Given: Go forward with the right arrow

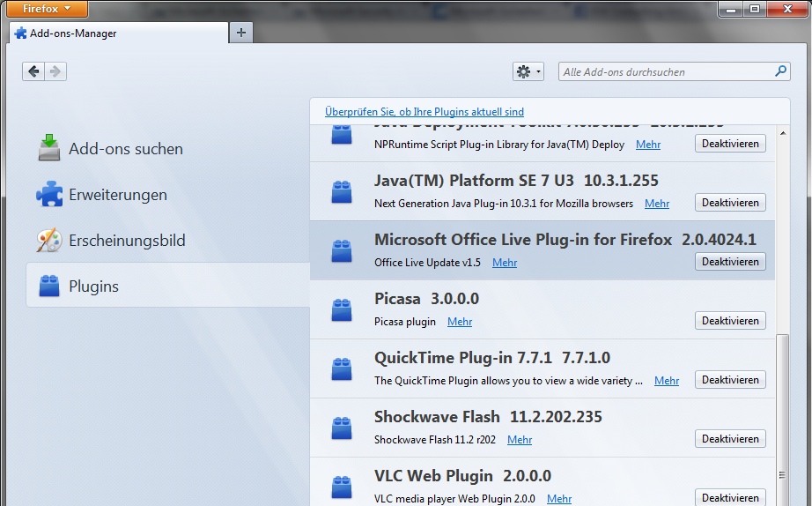Looking at the screenshot, I should [55, 71].
